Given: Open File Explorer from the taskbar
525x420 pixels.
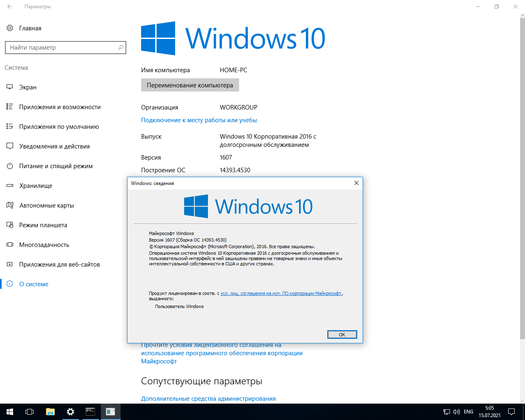Looking at the screenshot, I should pyautogui.click(x=50, y=412).
